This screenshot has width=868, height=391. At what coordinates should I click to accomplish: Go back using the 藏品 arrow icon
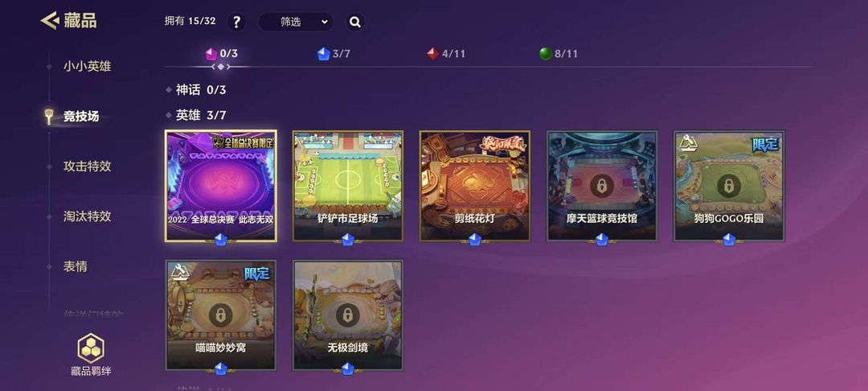coord(50,21)
